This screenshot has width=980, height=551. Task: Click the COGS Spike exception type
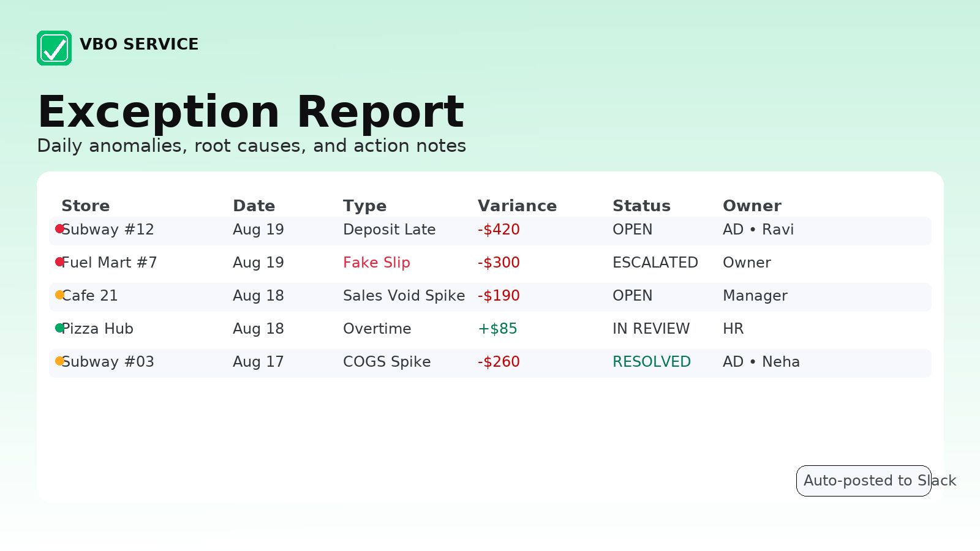[387, 362]
